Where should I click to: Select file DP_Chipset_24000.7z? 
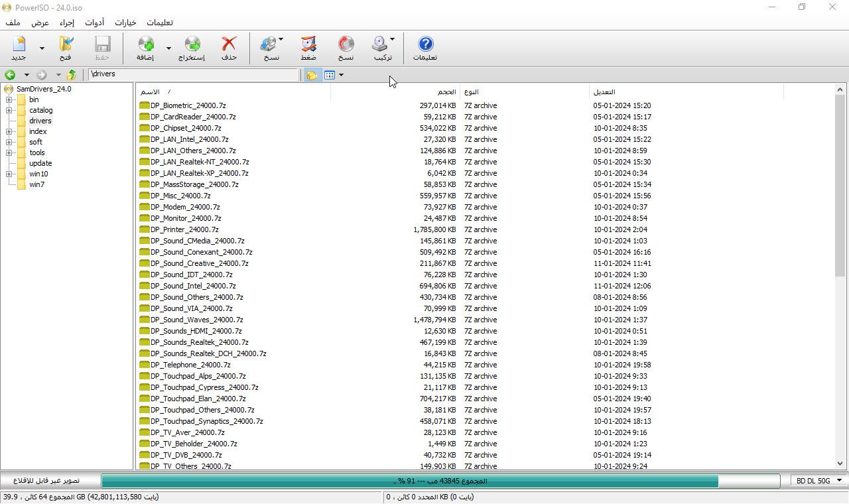186,128
